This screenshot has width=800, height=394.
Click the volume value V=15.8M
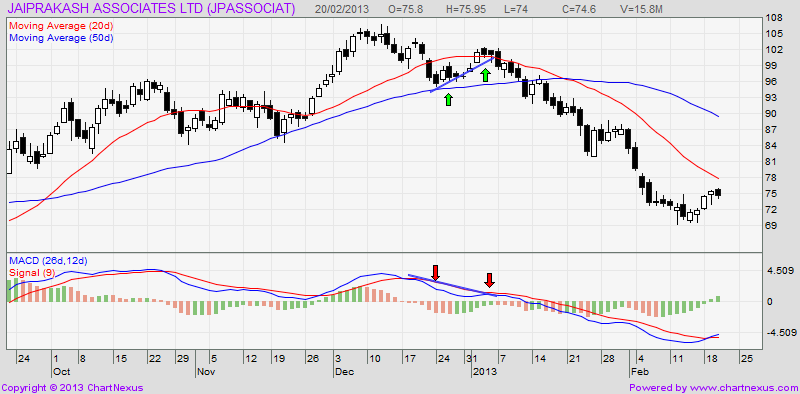coord(641,9)
